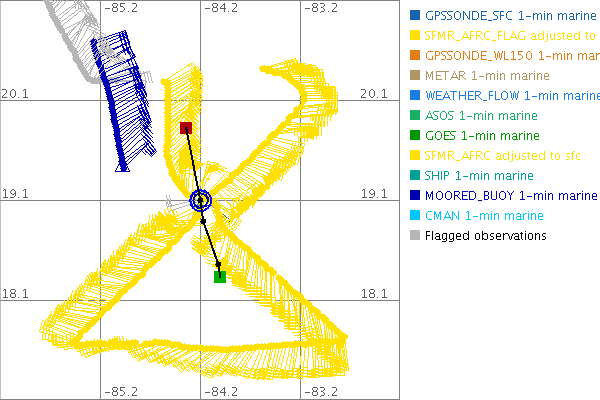Click the orange GPSSONDE_WL150 legend swatch
600x400 pixels.
coord(415,56)
